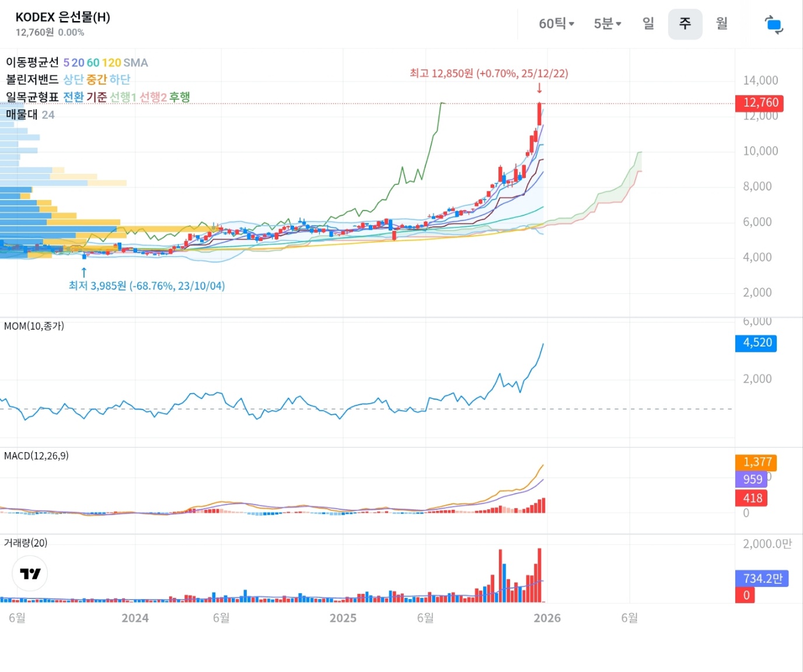Switch to the 월 monthly chart tab
This screenshot has height=672, width=803.
(x=722, y=24)
